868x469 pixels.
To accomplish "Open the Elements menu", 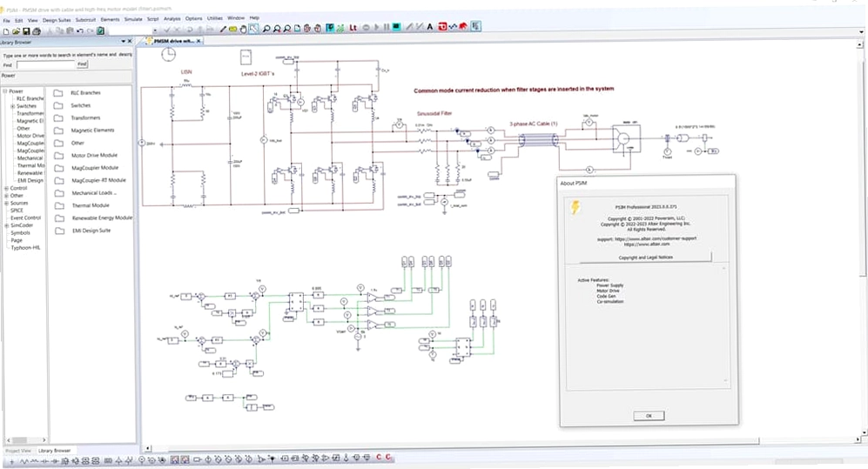I will point(110,19).
